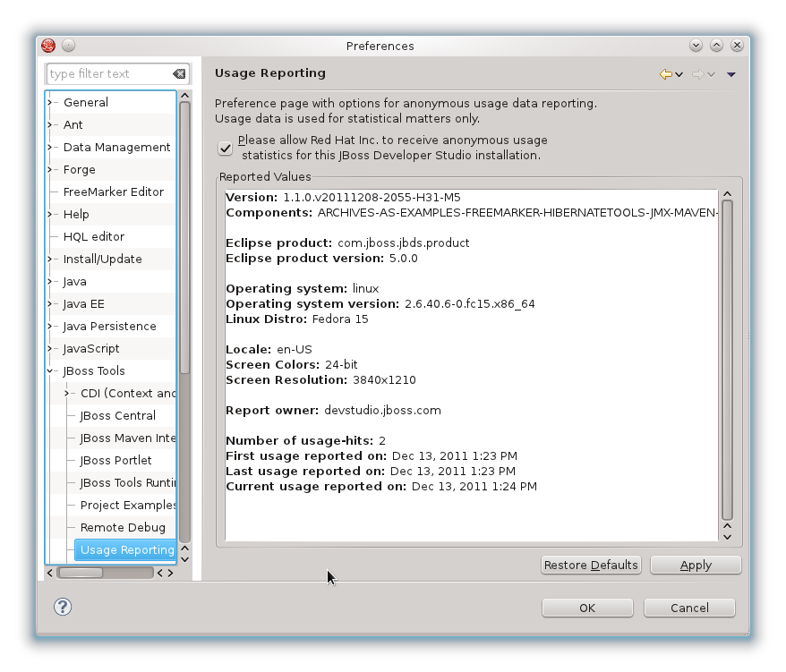The height and width of the screenshot is (672, 786).
Task: Select the Java preferences item
Action: [74, 282]
